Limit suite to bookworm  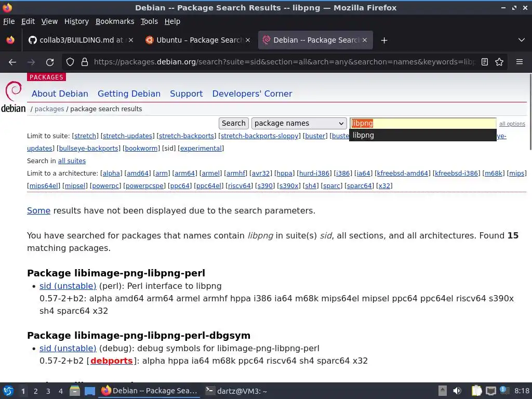(x=141, y=149)
